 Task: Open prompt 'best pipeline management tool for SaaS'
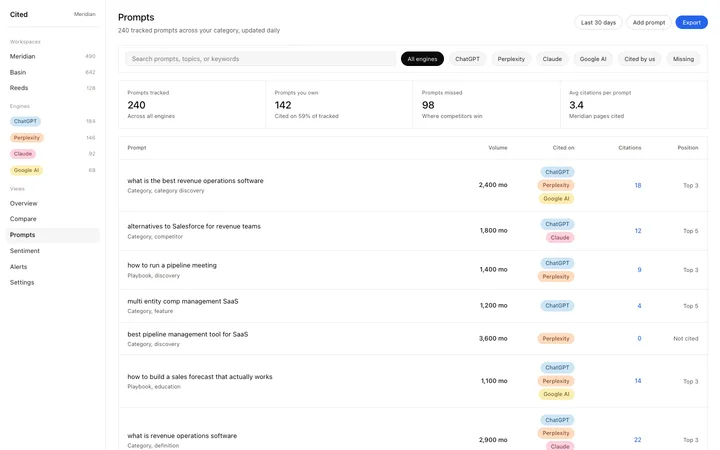187,335
